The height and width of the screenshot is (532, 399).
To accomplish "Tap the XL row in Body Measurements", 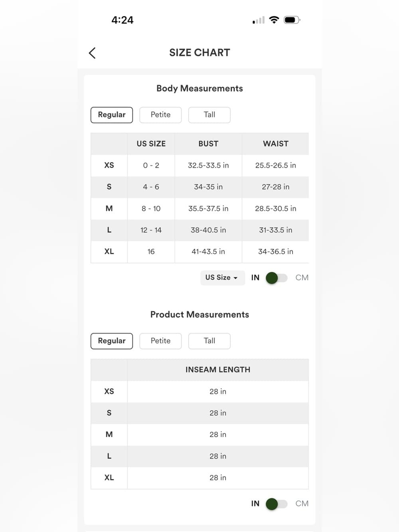I will pyautogui.click(x=200, y=252).
